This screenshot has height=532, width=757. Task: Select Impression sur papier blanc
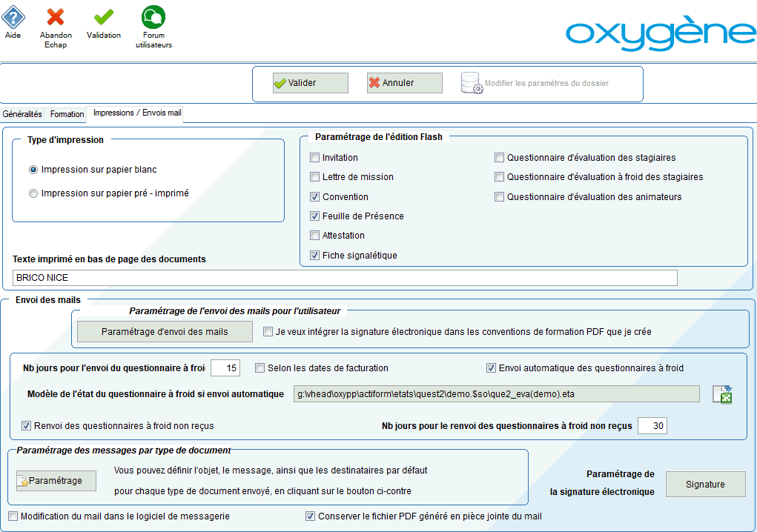pos(33,170)
